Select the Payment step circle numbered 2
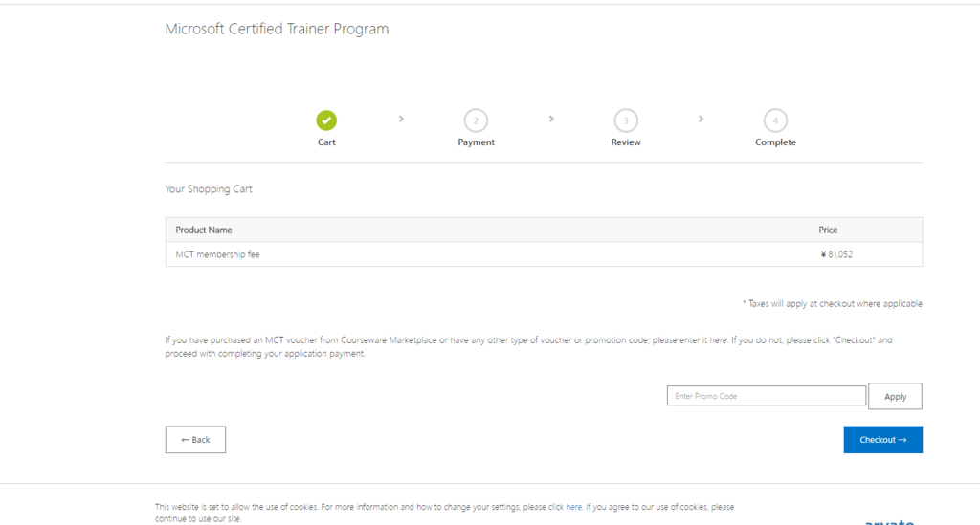980x525 pixels. click(x=476, y=120)
